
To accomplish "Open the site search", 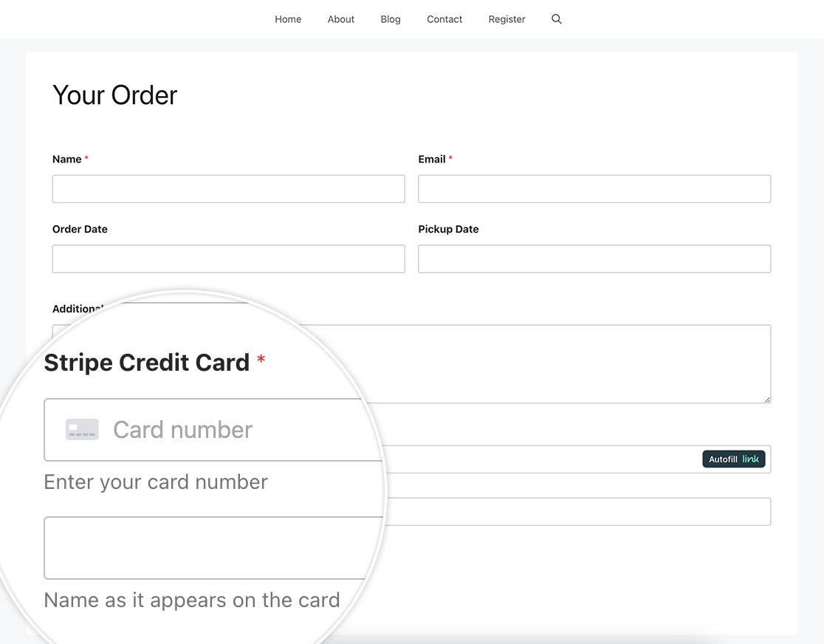I will click(x=556, y=19).
